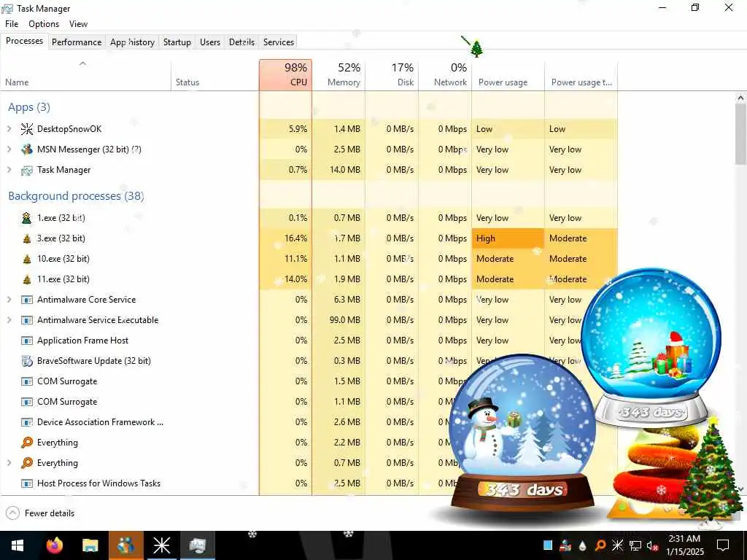Screen dimensions: 747x560
Task: Click the network tray icon
Action: [x=635, y=545]
